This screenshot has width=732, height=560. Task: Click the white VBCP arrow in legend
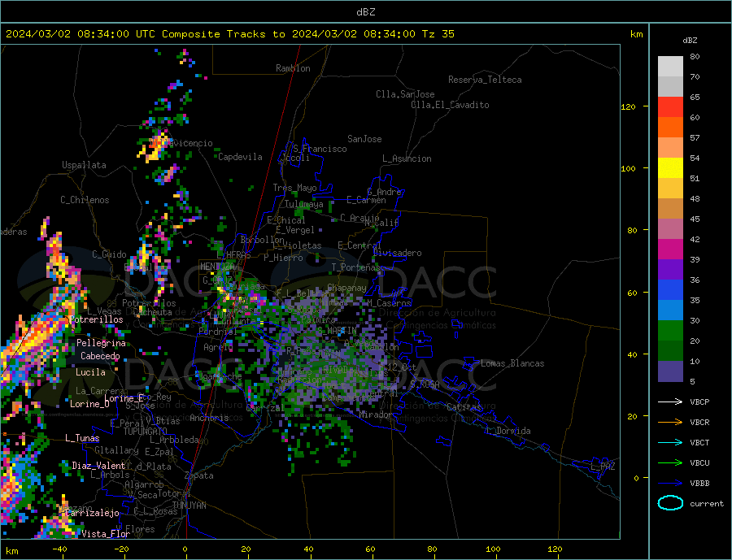pyautogui.click(x=670, y=402)
